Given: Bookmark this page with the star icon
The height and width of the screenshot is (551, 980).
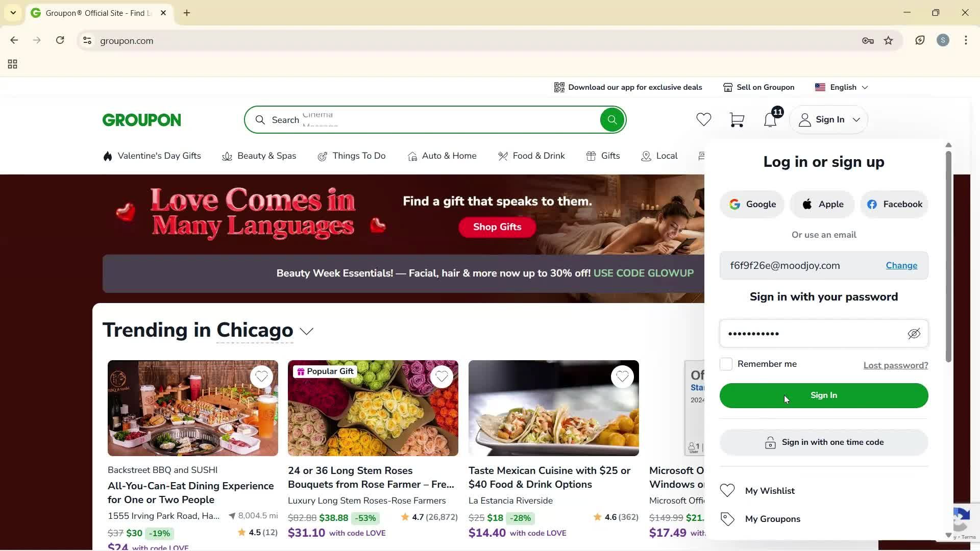Looking at the screenshot, I should (889, 41).
